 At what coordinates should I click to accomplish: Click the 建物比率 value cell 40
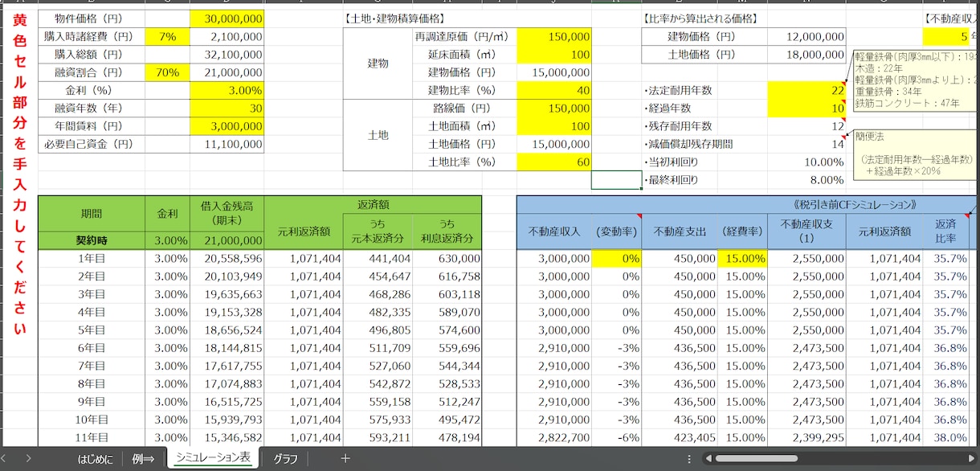pos(554,90)
